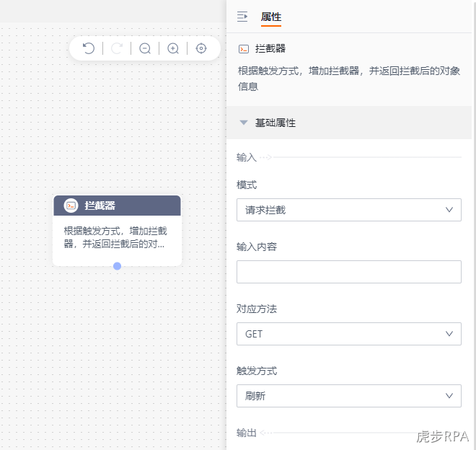The height and width of the screenshot is (450, 476).
Task: Open the 对应方法 dropdown showing GET
Action: 349,334
